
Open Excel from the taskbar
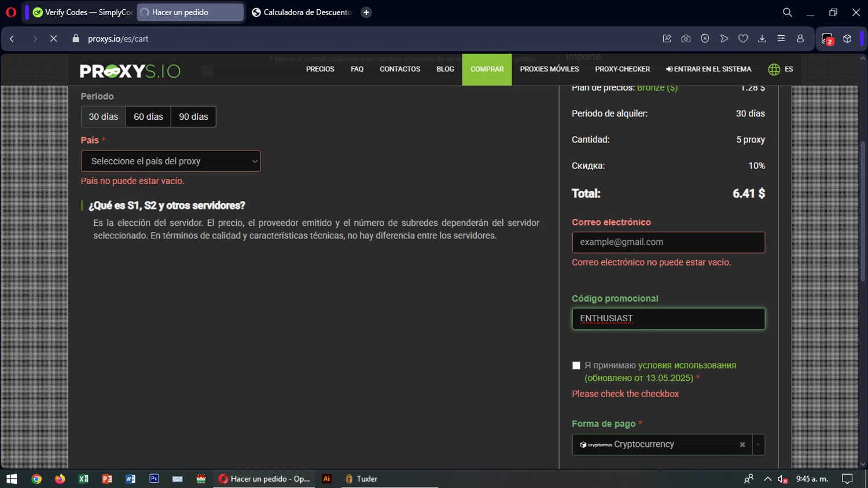pyautogui.click(x=83, y=479)
